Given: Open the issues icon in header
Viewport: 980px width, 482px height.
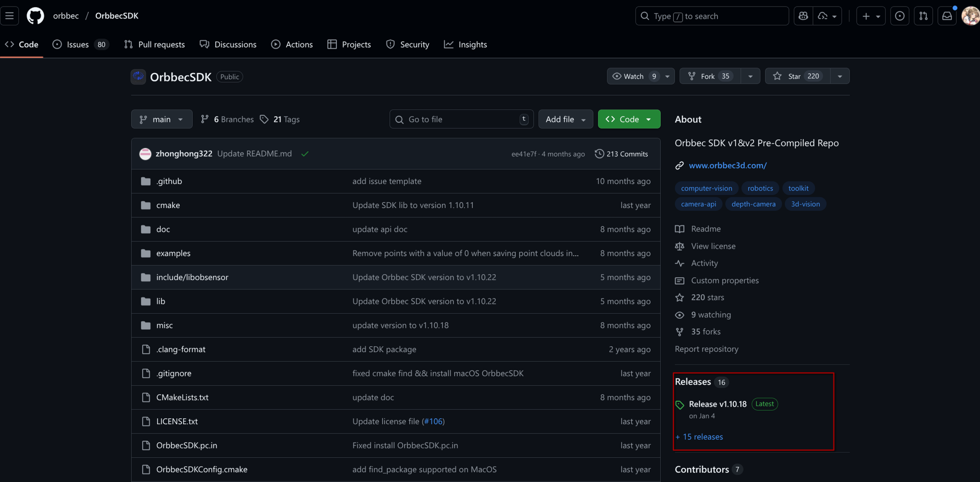Looking at the screenshot, I should (900, 16).
